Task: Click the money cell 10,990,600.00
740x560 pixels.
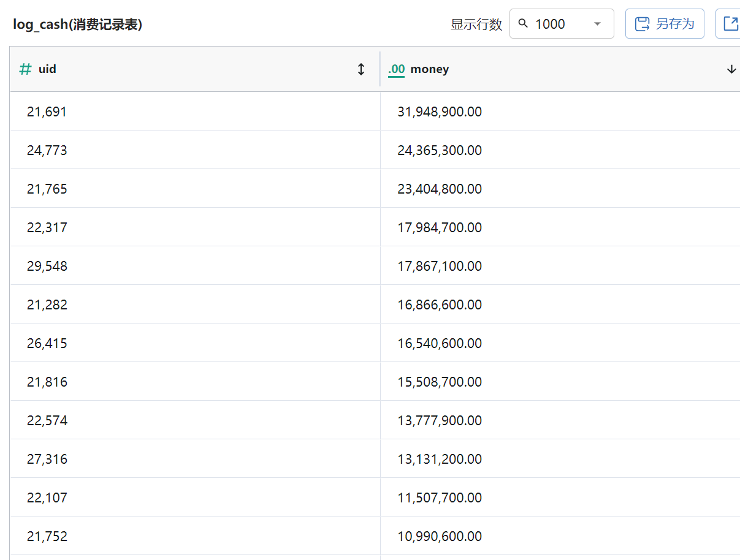Action: coord(560,536)
